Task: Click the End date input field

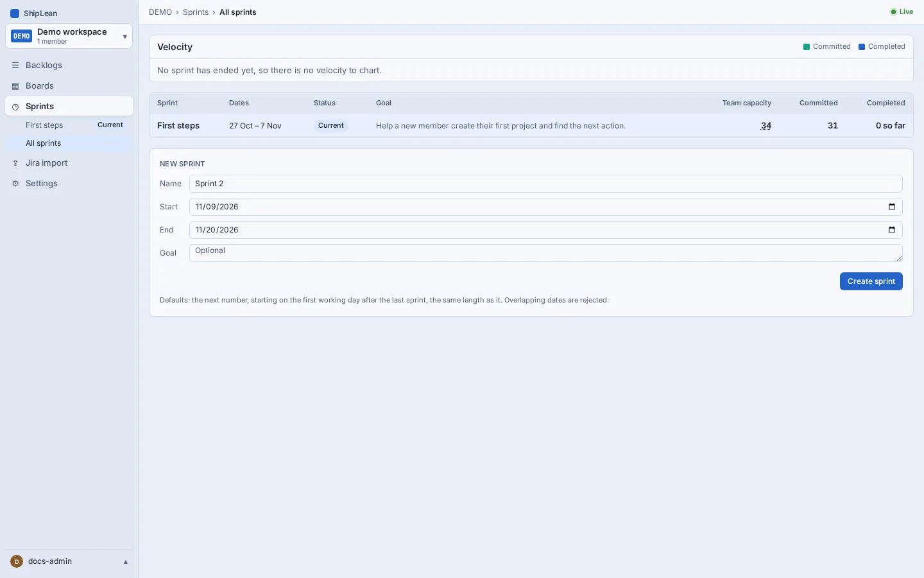Action: pyautogui.click(x=545, y=230)
